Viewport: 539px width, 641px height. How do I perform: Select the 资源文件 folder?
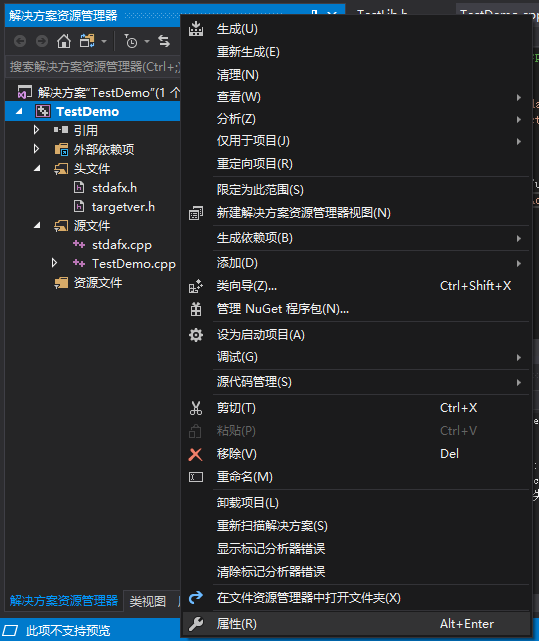click(98, 282)
